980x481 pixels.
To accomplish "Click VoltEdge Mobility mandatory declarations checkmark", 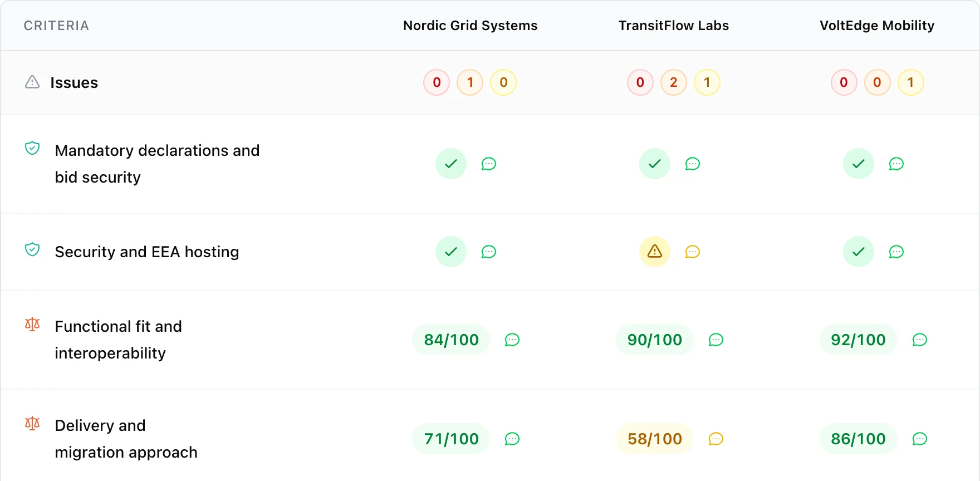I will 859,164.
